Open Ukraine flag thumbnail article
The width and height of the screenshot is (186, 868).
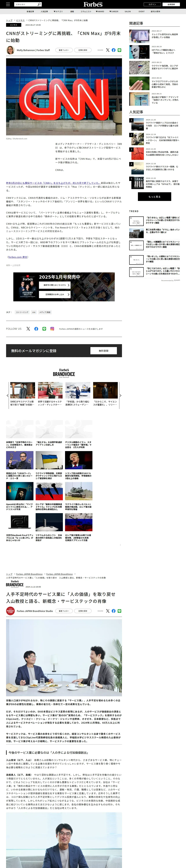[x=49, y=460]
